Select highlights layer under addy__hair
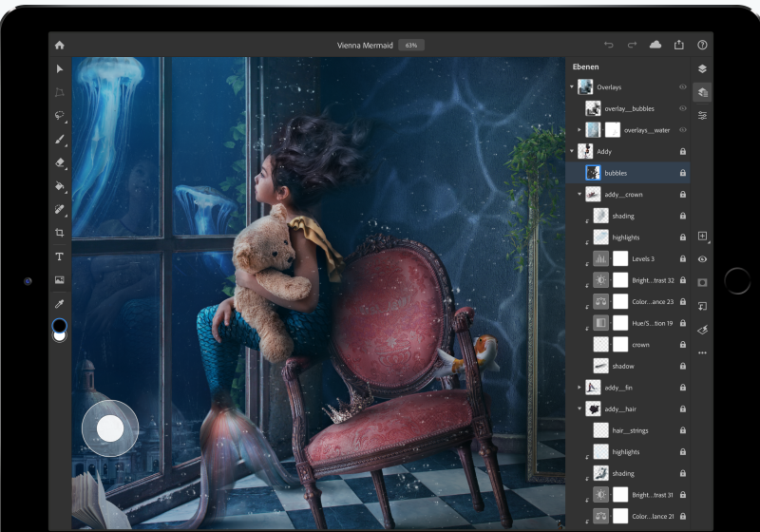Screen dimensions: 760x532 coord(628,451)
